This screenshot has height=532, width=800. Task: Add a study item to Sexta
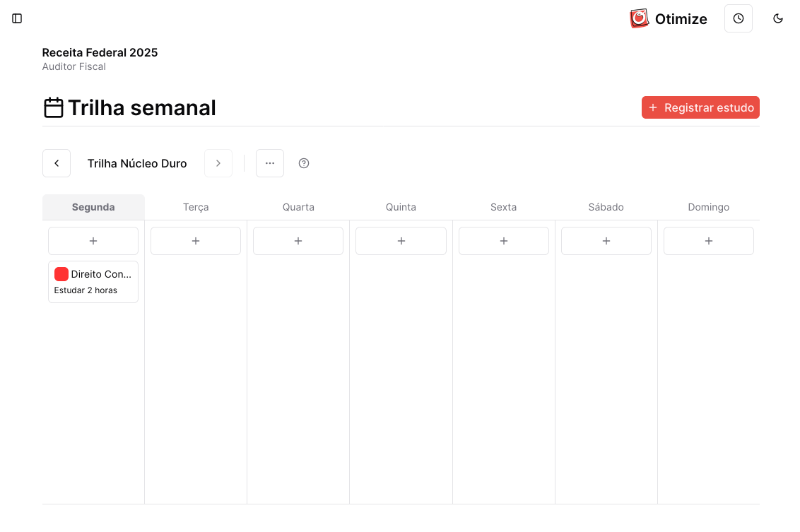[x=504, y=241]
